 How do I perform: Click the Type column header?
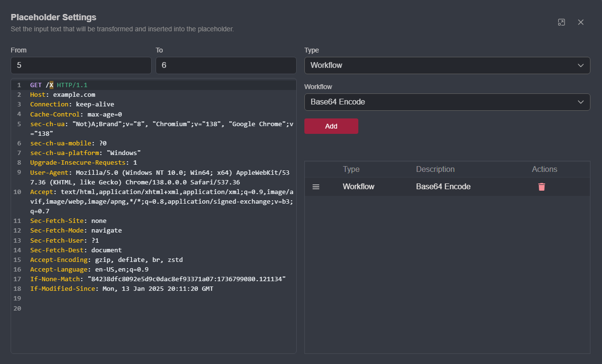point(351,169)
